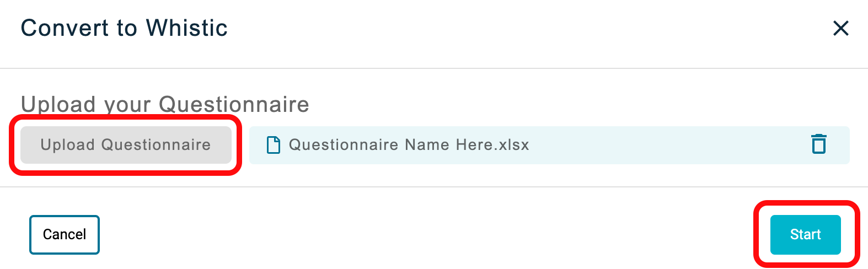Click the Upload Questionnaire button

pyautogui.click(x=126, y=145)
